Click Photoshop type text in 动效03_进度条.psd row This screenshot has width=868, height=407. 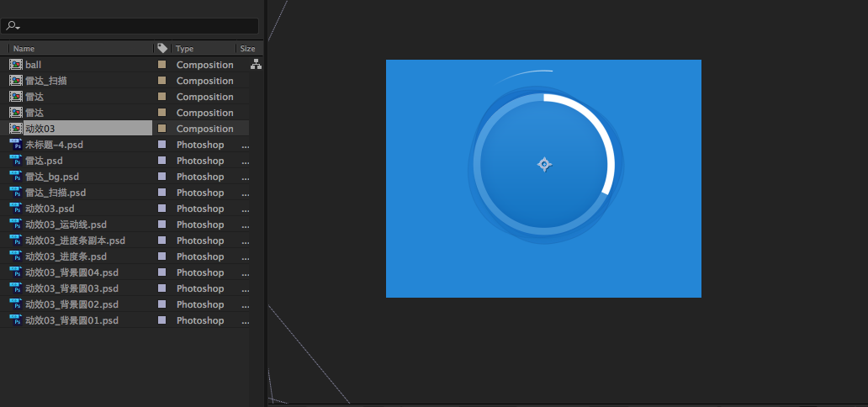(200, 256)
